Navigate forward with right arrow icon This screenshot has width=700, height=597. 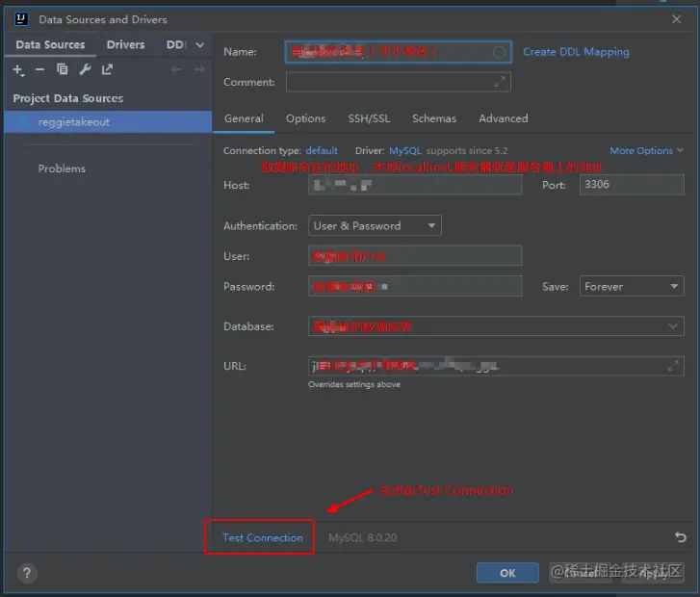pyautogui.click(x=199, y=69)
